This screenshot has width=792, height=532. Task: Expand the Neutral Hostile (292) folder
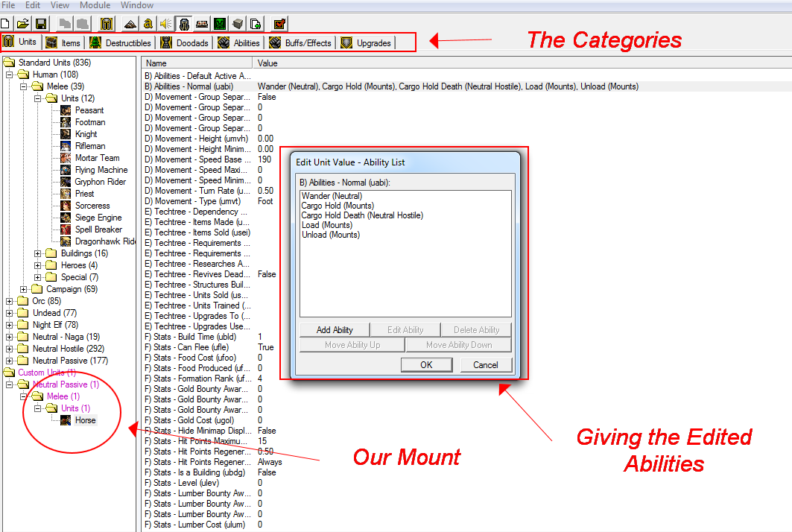9,349
